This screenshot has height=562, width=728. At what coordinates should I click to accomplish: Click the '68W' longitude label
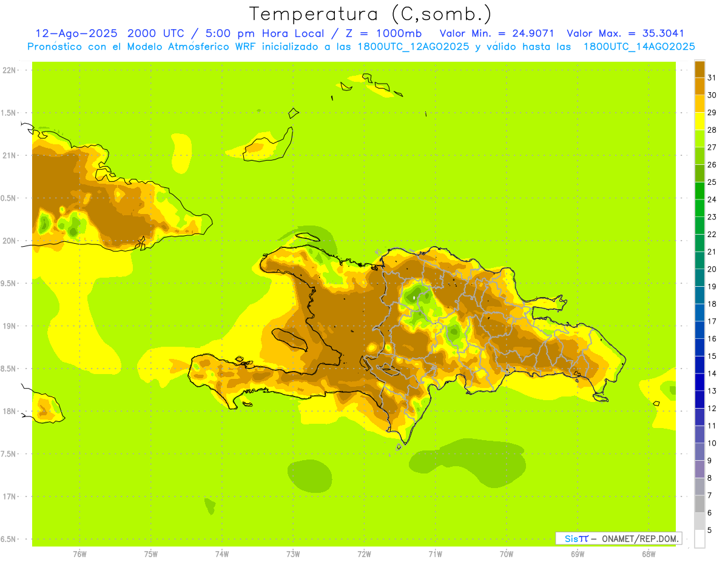pos(649,554)
